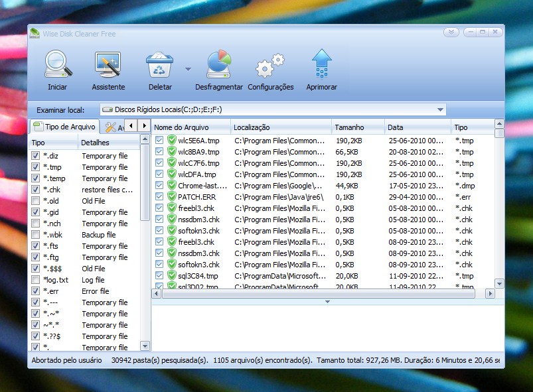The height and width of the screenshot is (392, 533).
Task: Expand the Examinar local drive dropdown
Action: point(440,109)
